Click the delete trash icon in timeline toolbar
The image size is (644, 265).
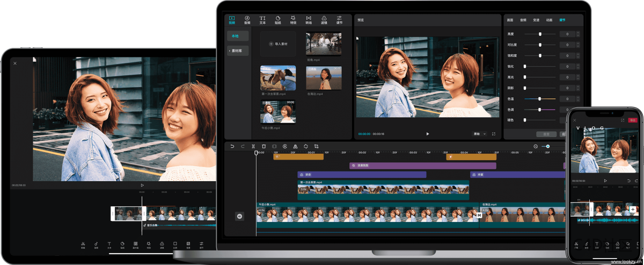tap(264, 146)
